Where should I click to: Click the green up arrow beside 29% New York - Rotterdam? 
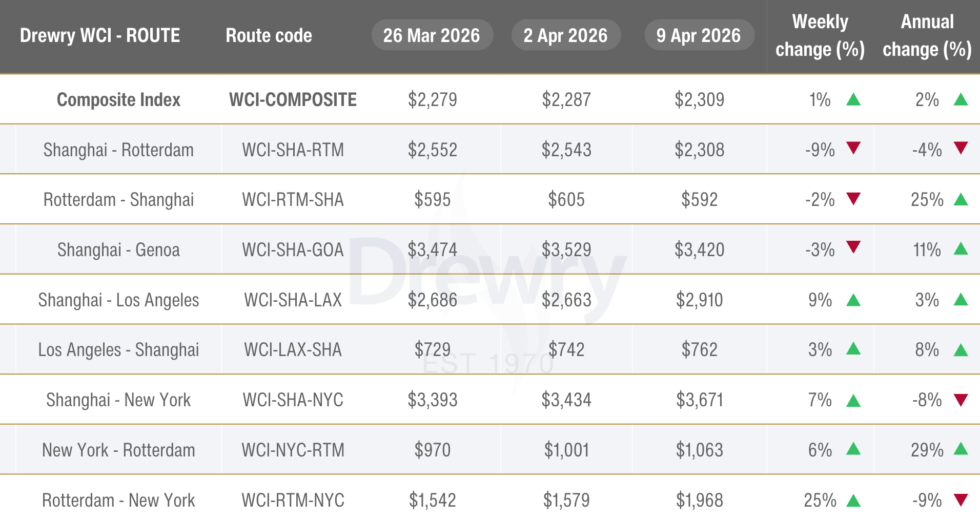[x=961, y=449]
